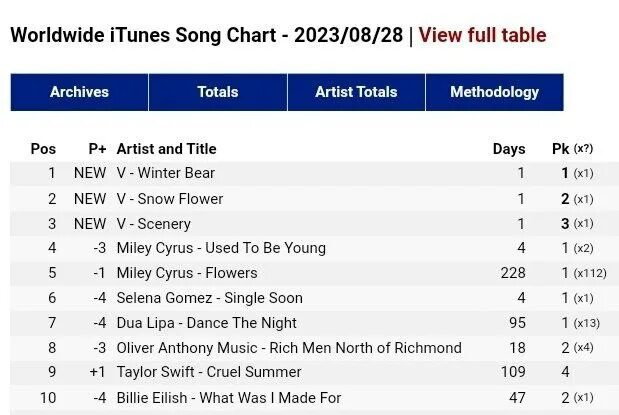The image size is (619, 415).
Task: Click the Pk column header
Action: pyautogui.click(x=560, y=149)
